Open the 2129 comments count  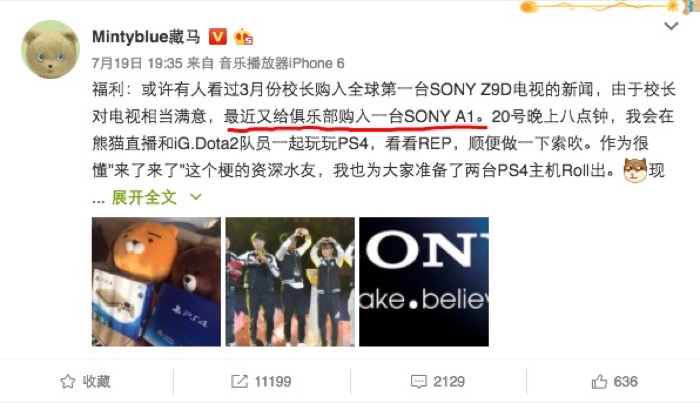pos(449,382)
